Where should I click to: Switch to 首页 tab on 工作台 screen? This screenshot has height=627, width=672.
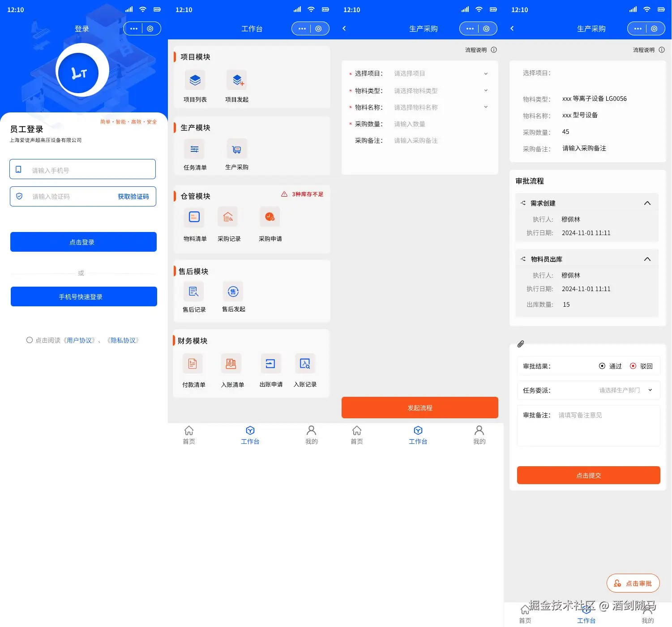pos(189,435)
